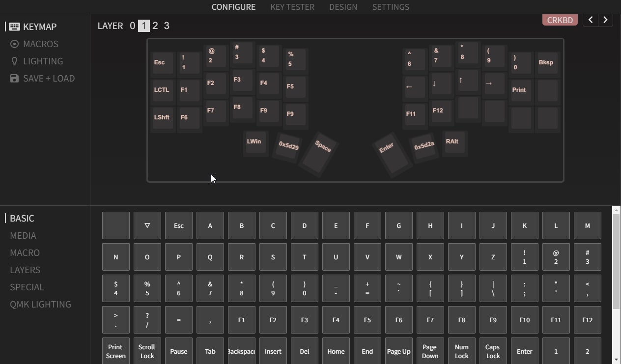
Task: Select the blank empty keycode in the list
Action: point(115,225)
